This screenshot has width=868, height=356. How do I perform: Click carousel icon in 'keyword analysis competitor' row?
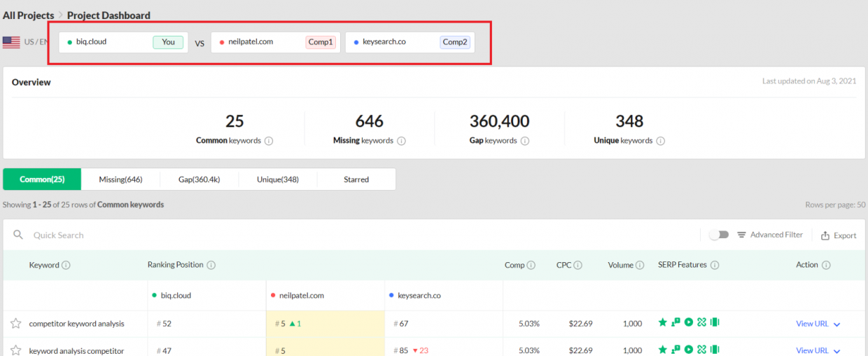point(715,349)
